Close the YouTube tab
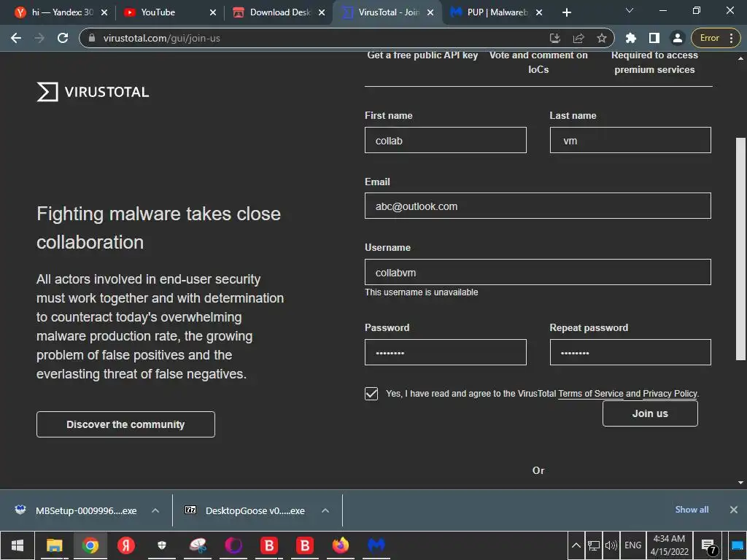The width and height of the screenshot is (747, 560). 213,12
